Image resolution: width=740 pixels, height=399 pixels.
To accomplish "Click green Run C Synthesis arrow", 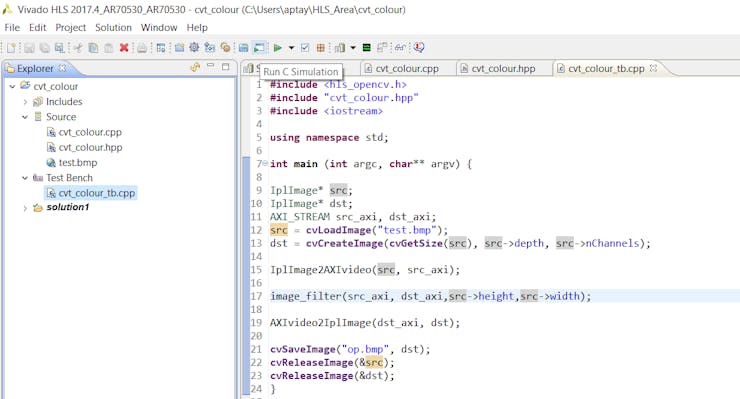I will [278, 48].
